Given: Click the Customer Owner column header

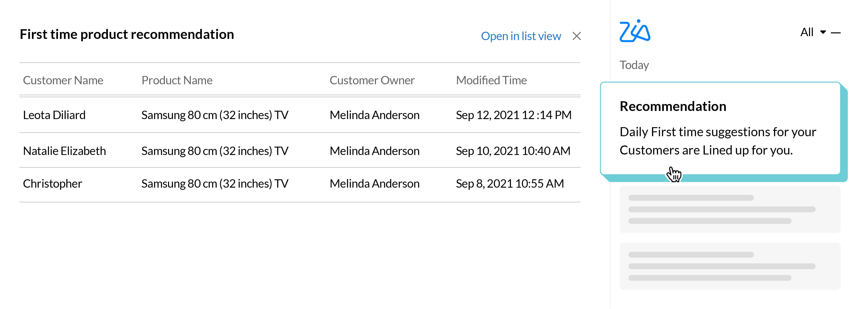Looking at the screenshot, I should click(372, 80).
